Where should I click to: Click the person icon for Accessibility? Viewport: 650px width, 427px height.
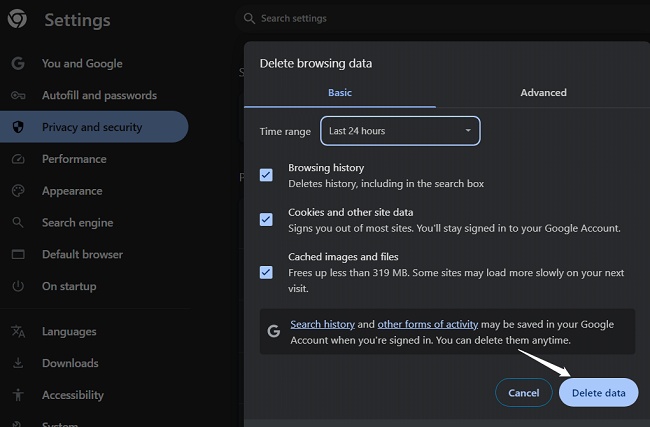(x=18, y=395)
